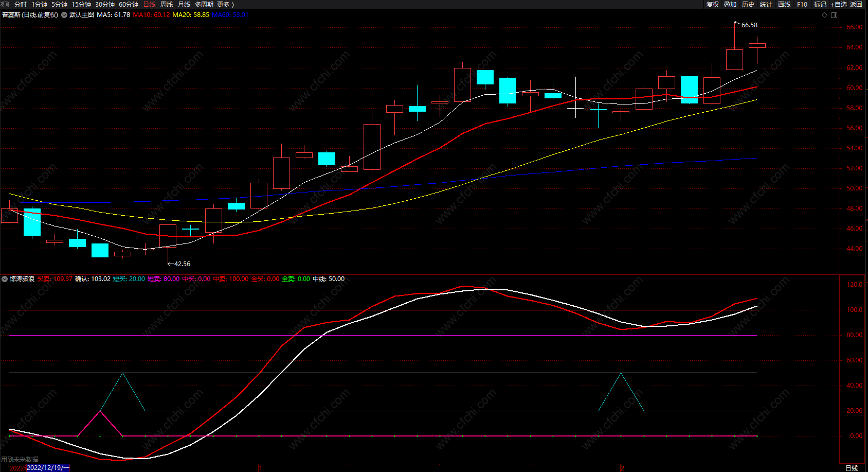
Task: Switch to 月线 monthly chart
Action: 184,4
